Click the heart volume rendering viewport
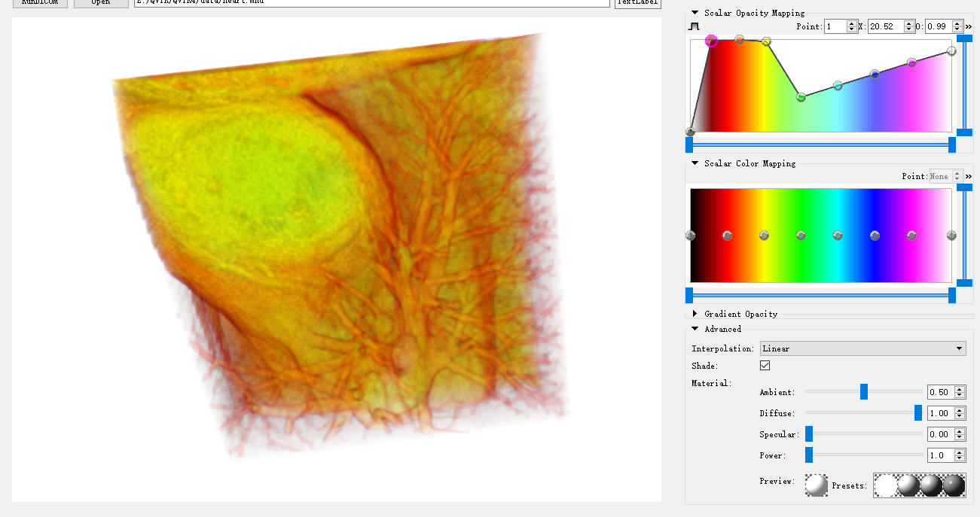Image resolution: width=980 pixels, height=517 pixels. point(337,260)
